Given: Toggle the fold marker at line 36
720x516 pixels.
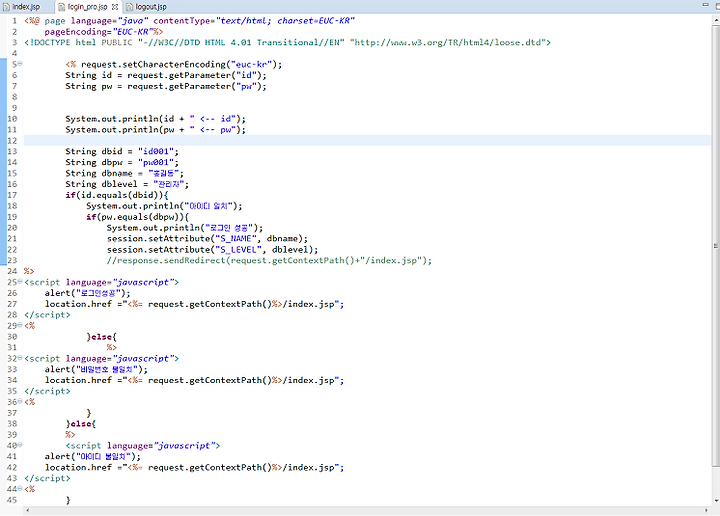Looking at the screenshot, I should (x=20, y=402).
